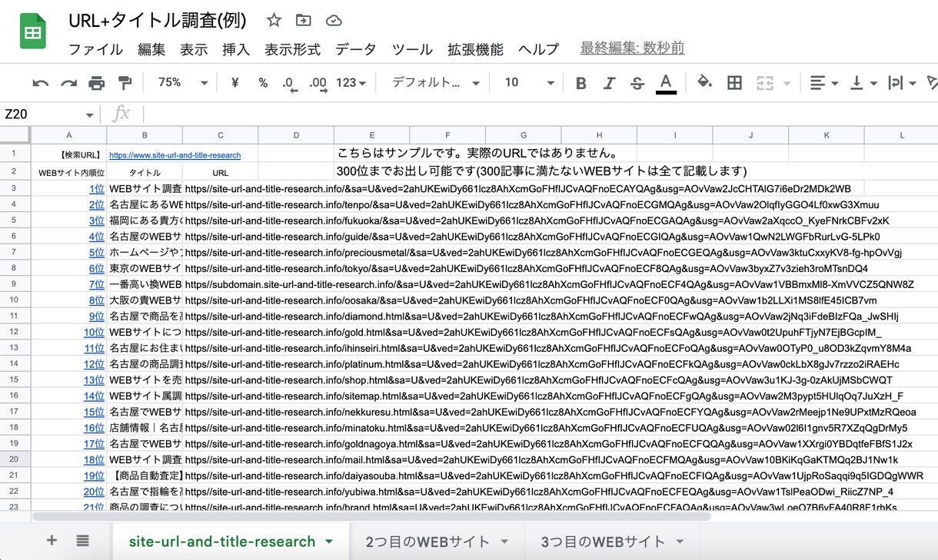The height and width of the screenshot is (560, 938).
Task: Check cloud save status icon
Action: tap(334, 21)
